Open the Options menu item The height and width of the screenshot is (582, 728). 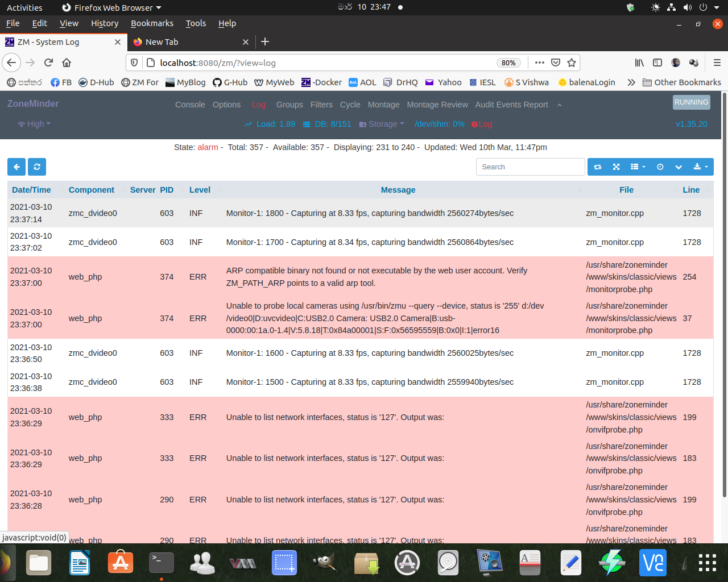point(226,105)
